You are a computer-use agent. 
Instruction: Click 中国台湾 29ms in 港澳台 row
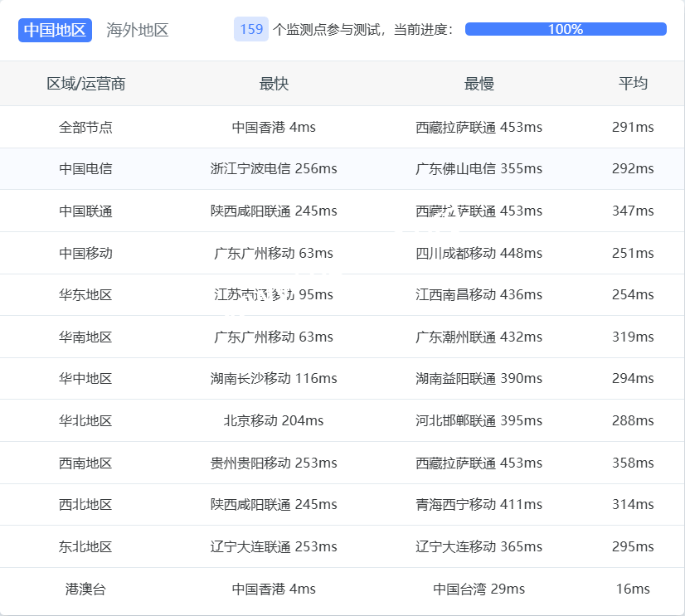[479, 589]
